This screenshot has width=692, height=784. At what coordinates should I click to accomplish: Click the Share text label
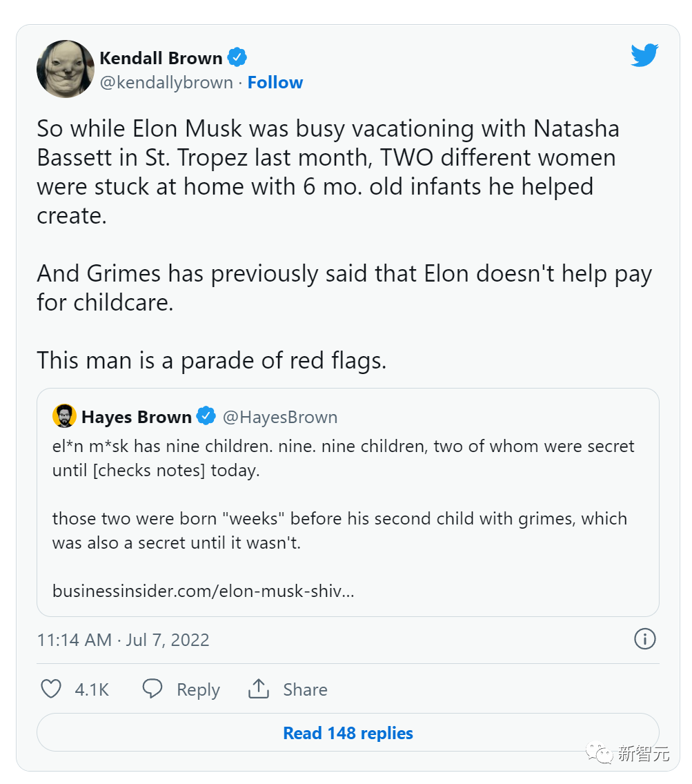[305, 689]
